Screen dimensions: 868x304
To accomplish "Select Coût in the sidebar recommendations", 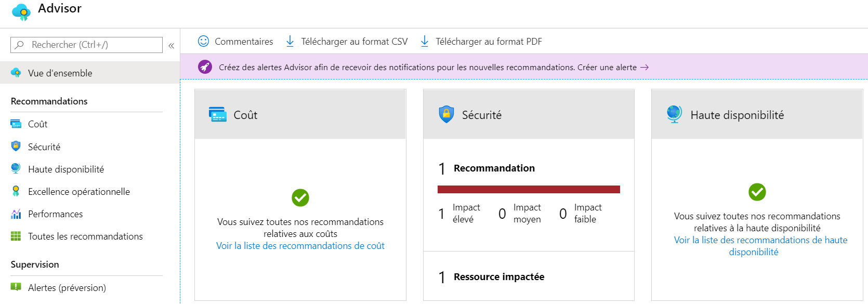I will click(x=37, y=124).
